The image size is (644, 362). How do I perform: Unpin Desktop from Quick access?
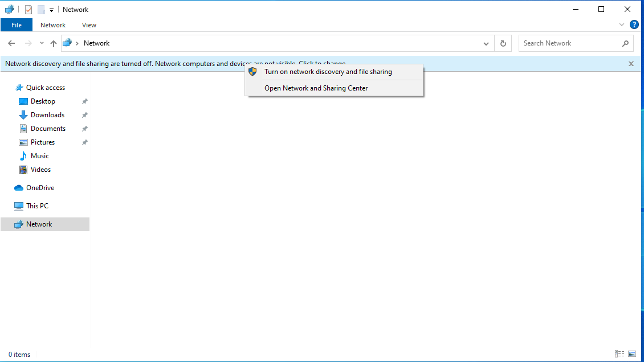pos(84,101)
